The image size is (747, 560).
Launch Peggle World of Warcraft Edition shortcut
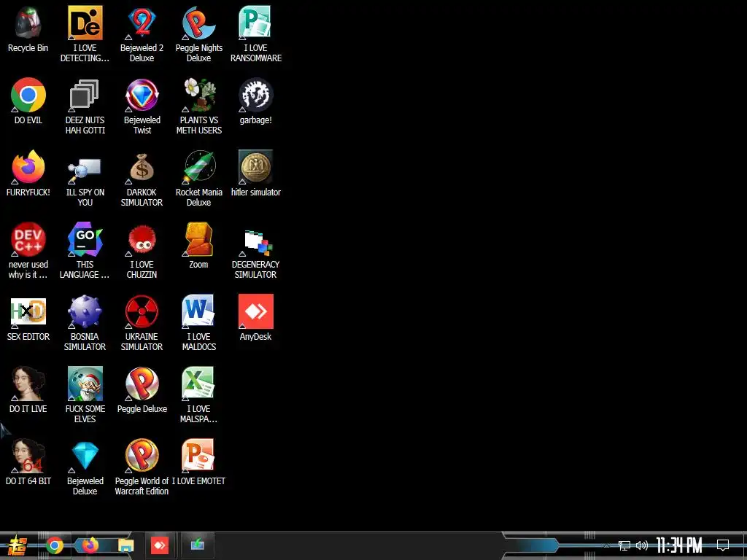point(142,467)
